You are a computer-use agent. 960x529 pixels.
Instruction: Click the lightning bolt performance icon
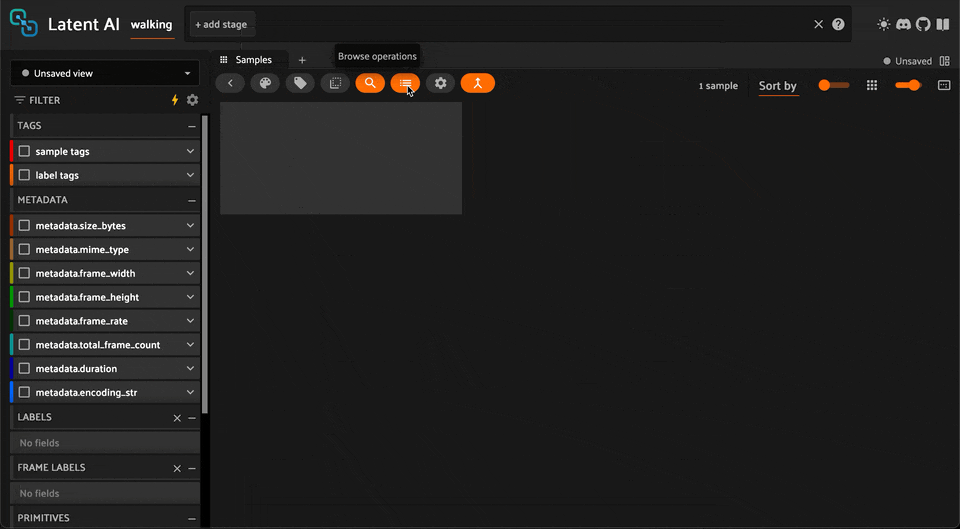point(175,100)
